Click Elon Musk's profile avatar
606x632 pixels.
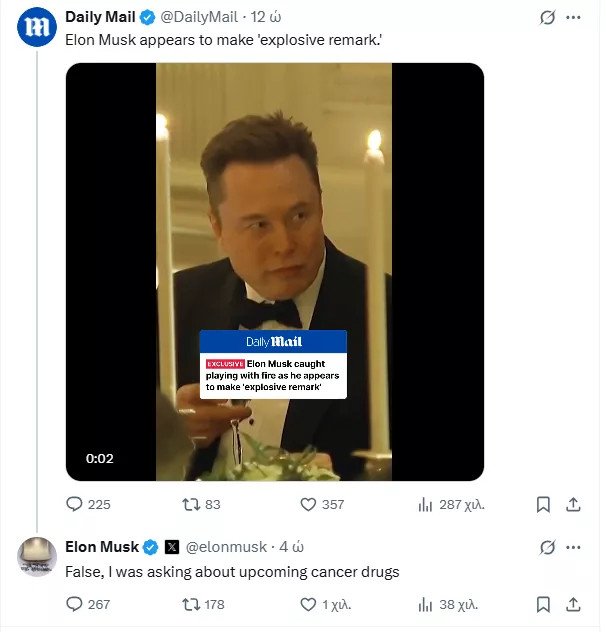(x=37, y=557)
